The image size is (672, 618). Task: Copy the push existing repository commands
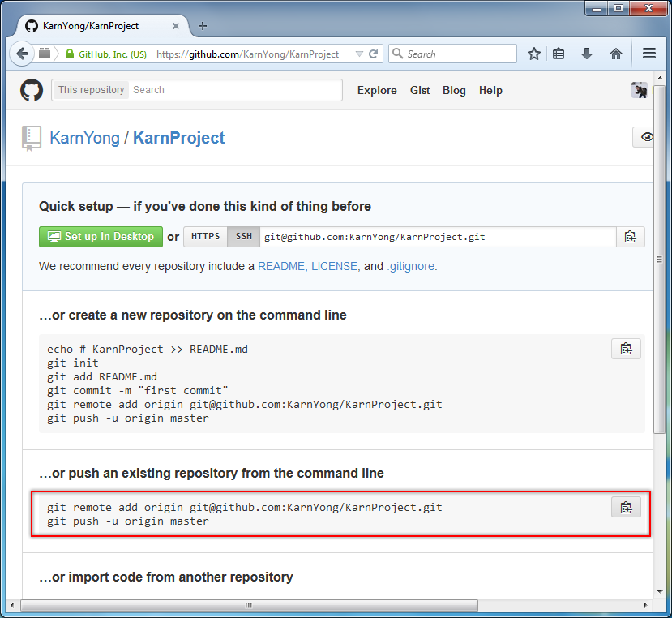626,507
